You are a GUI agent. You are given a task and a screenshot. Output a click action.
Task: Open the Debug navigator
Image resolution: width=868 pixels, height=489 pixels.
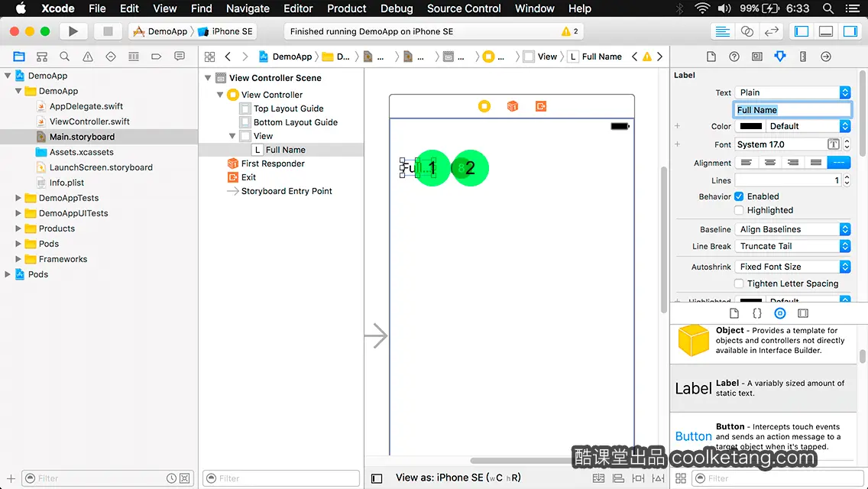point(134,57)
